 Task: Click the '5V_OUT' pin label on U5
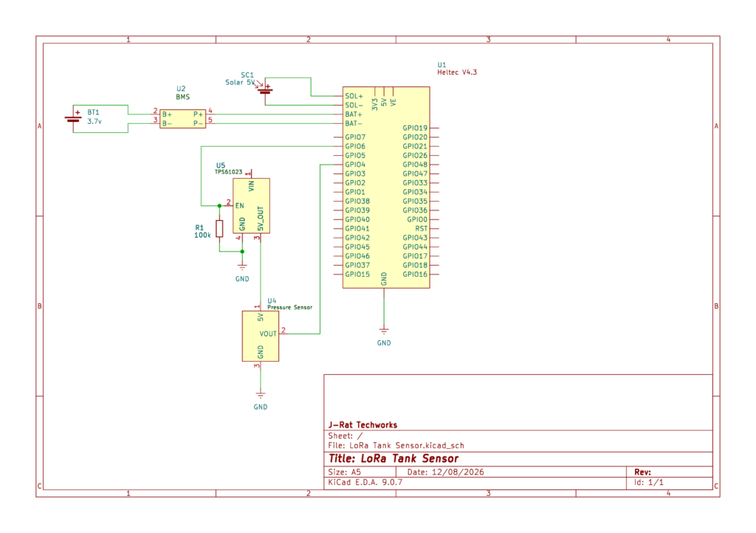tap(261, 219)
